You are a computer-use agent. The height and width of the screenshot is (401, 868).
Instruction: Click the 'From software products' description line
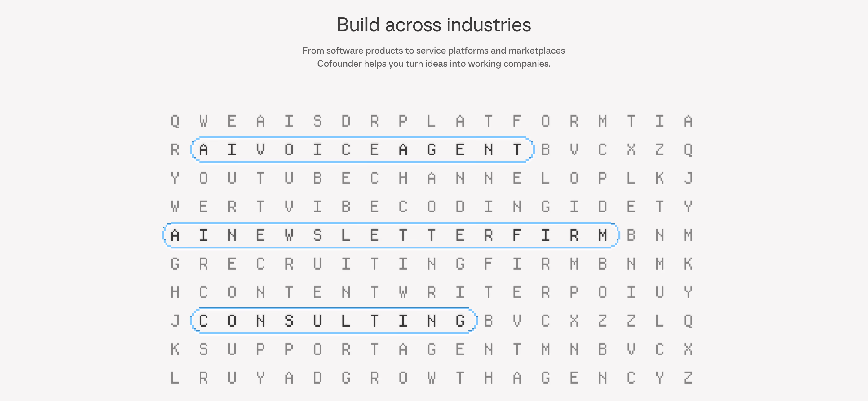coord(434,51)
